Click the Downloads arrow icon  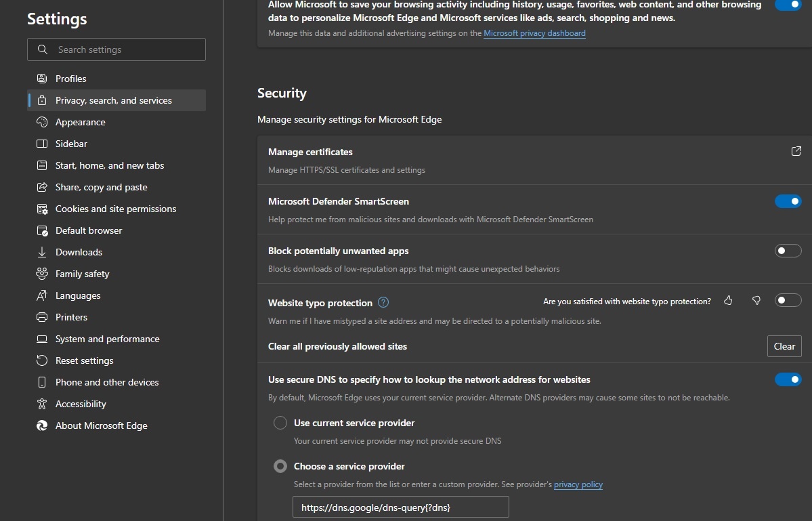(x=42, y=252)
